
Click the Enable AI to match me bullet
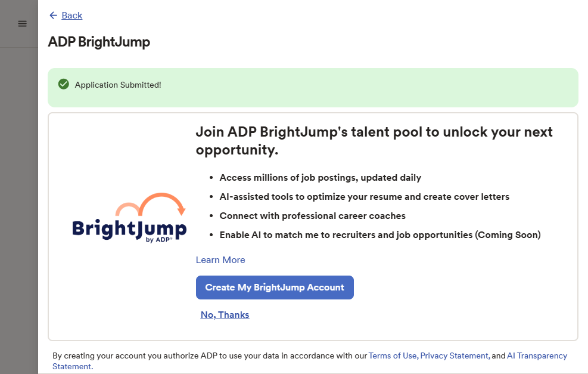[379, 235]
